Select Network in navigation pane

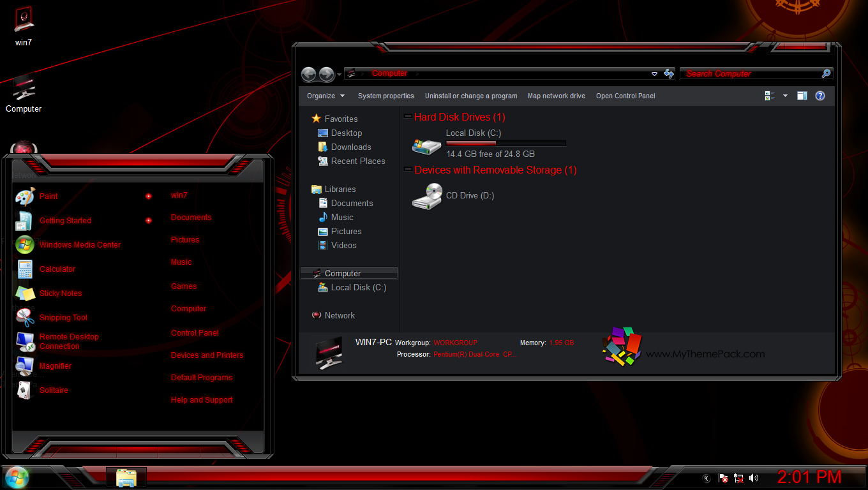[333, 315]
